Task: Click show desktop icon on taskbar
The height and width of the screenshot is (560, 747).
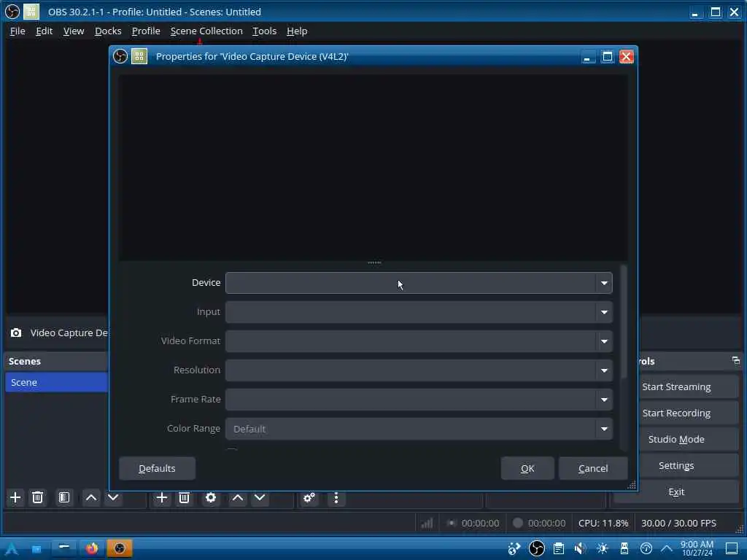Action: 732,548
